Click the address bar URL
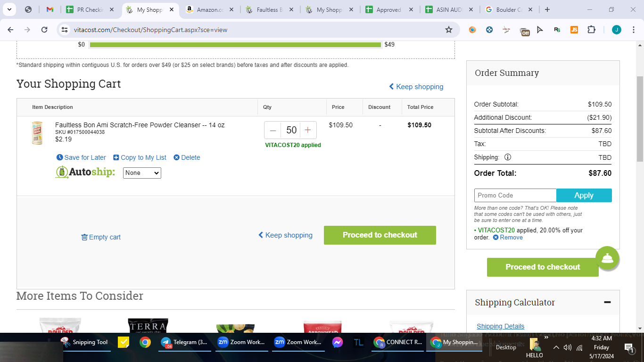The height and width of the screenshot is (362, 644). (x=151, y=30)
